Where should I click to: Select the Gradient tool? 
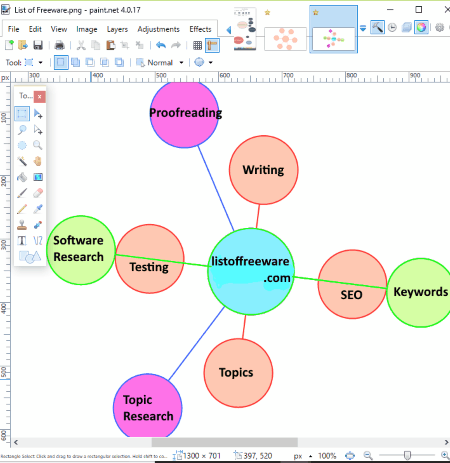[38, 177]
